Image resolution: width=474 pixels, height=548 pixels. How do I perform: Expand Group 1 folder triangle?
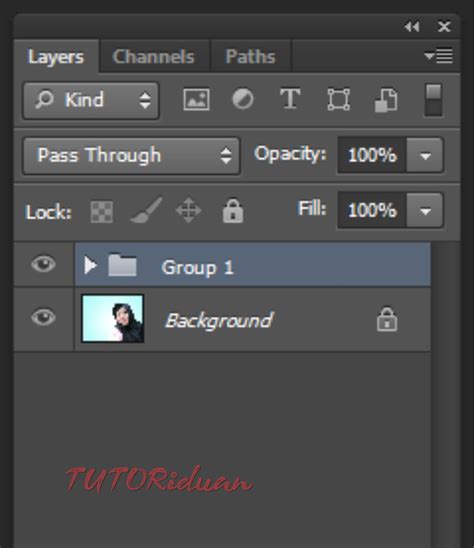[x=90, y=265]
